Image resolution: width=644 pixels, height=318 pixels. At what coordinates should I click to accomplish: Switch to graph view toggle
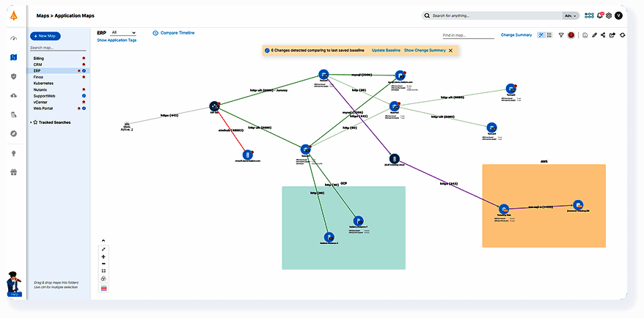coord(541,35)
